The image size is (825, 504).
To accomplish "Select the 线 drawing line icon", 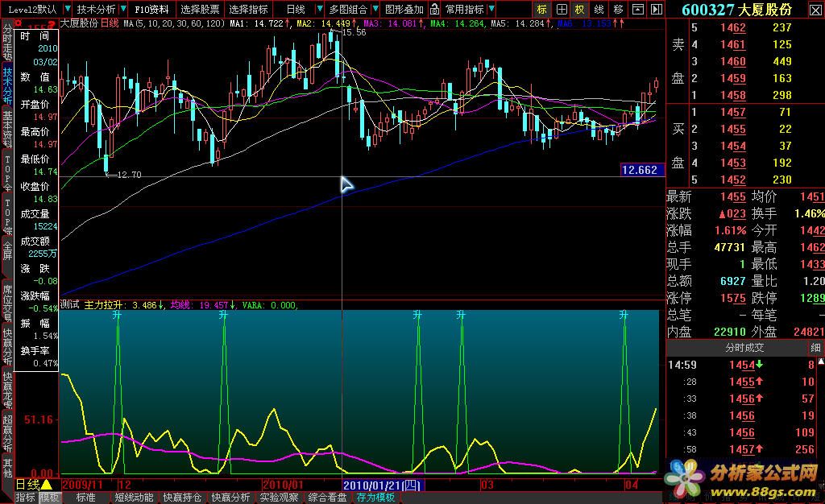I will click(x=599, y=9).
